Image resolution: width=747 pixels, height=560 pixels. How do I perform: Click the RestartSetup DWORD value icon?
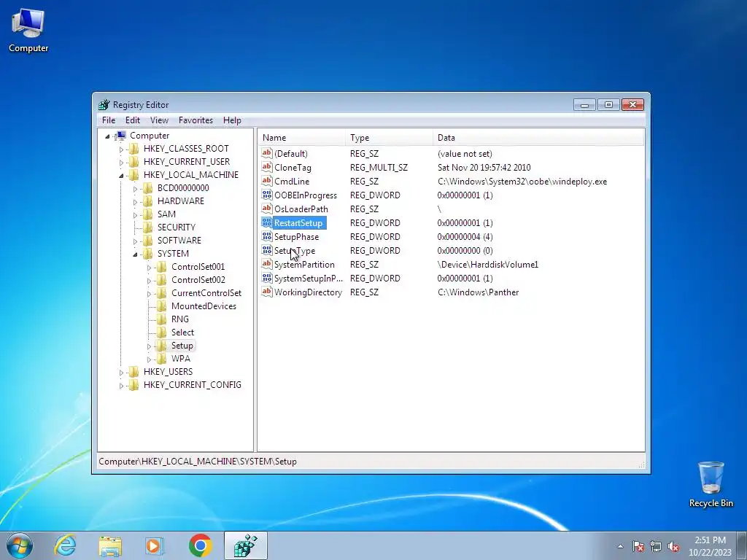(x=267, y=222)
